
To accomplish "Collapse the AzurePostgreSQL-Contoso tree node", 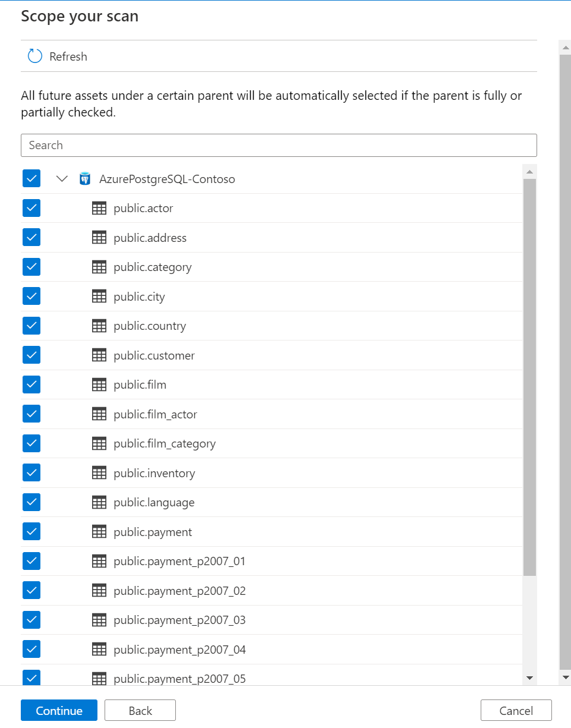I will pyautogui.click(x=62, y=179).
